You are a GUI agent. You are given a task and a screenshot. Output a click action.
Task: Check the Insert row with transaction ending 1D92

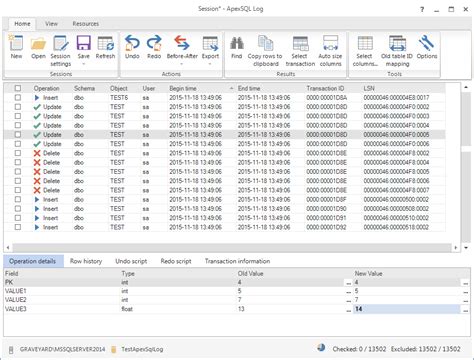tap(18, 227)
